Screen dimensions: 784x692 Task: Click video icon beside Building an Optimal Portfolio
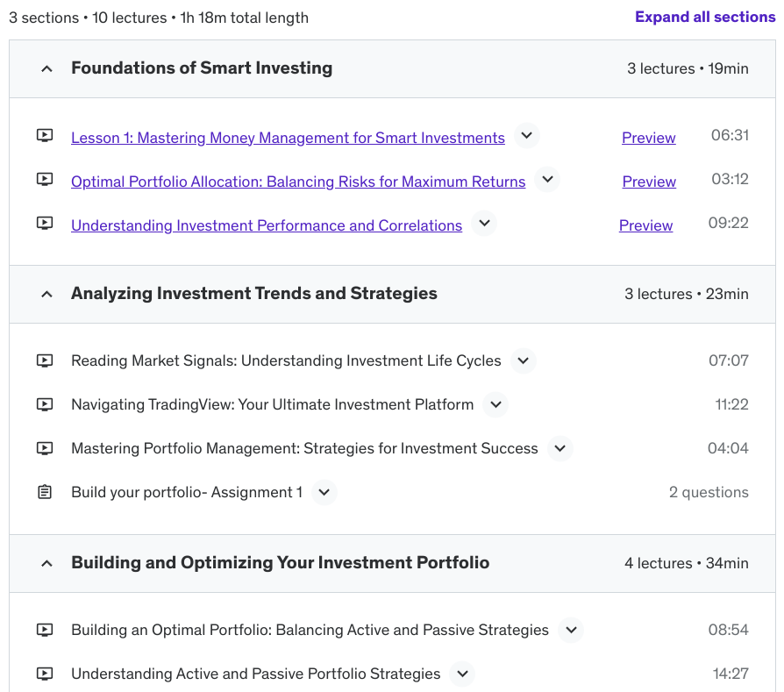tap(45, 630)
